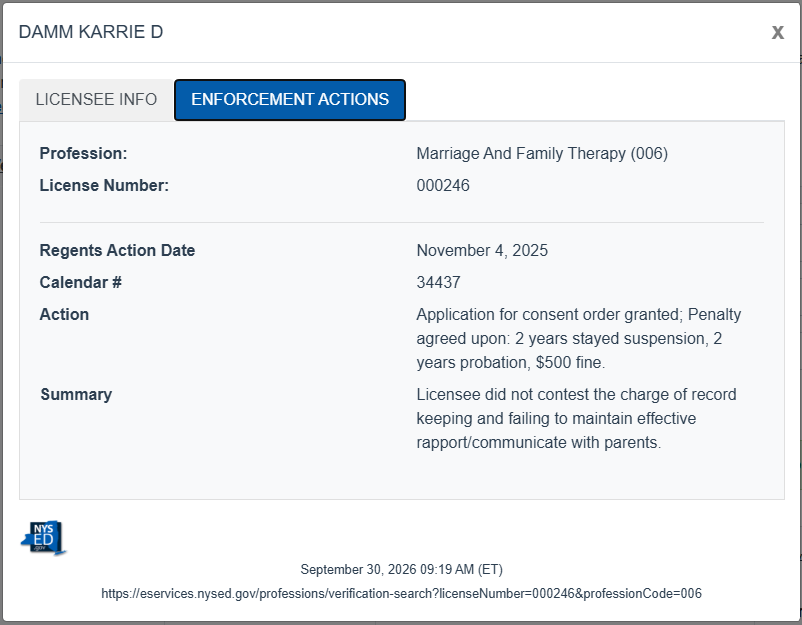Click the Marriage And Family Therapy (006) value
The width and height of the screenshot is (802, 625).
pyautogui.click(x=542, y=153)
